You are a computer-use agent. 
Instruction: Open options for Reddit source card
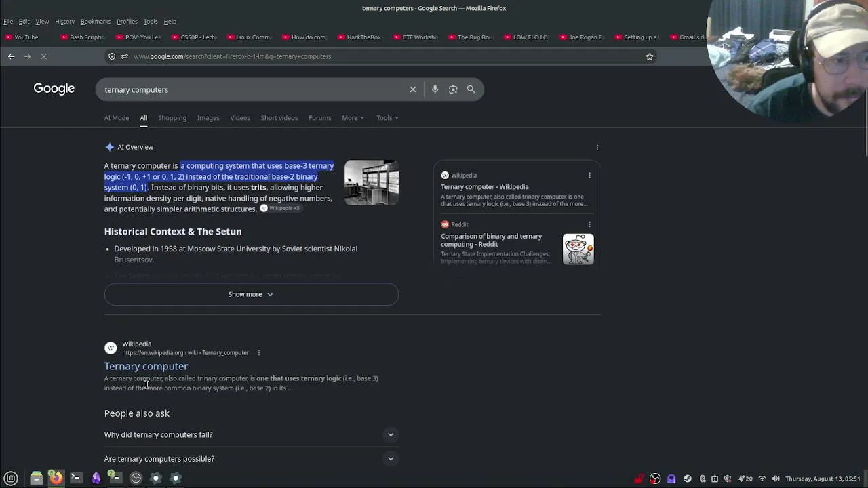pos(589,224)
